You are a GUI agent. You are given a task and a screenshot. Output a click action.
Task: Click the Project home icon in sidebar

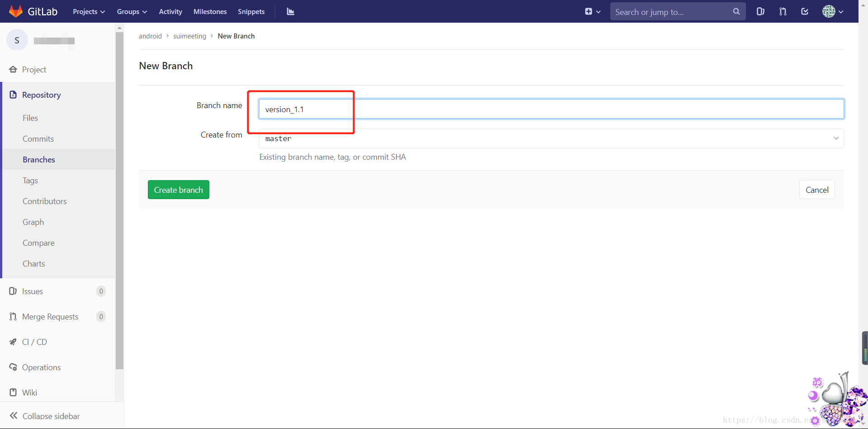click(x=13, y=69)
